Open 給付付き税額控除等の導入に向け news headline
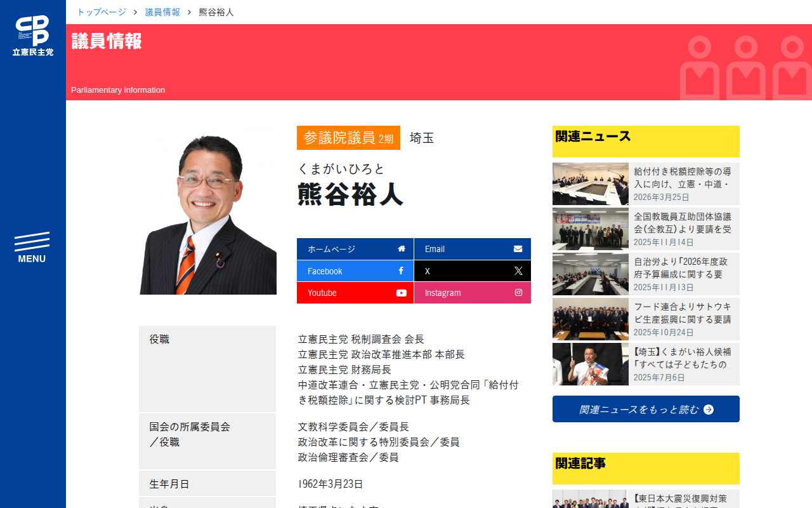 point(683,178)
